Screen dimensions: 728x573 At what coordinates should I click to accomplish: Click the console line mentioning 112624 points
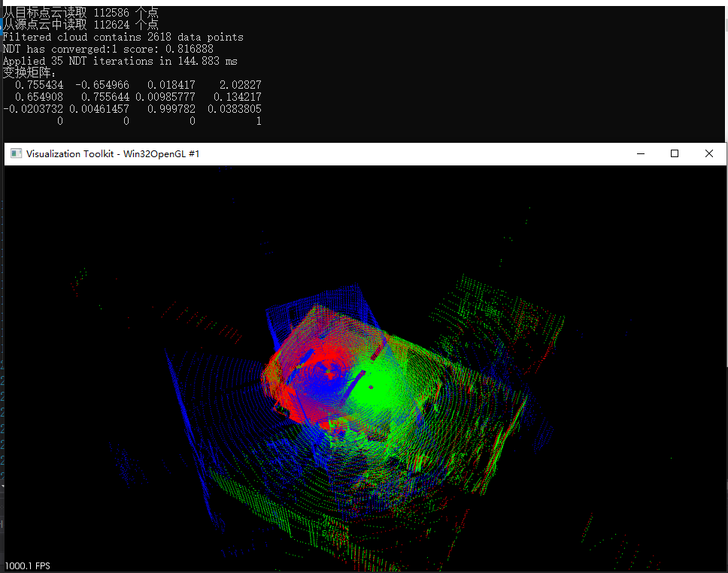[80, 25]
